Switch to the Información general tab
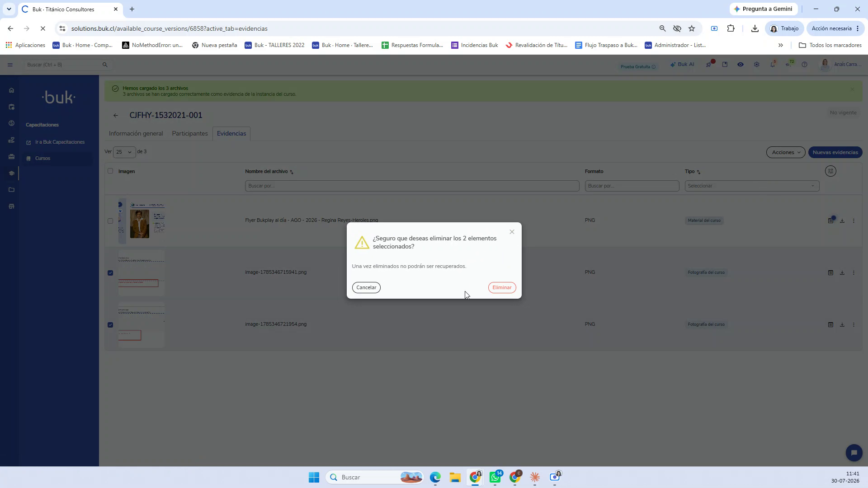The height and width of the screenshot is (488, 868). pos(136,134)
